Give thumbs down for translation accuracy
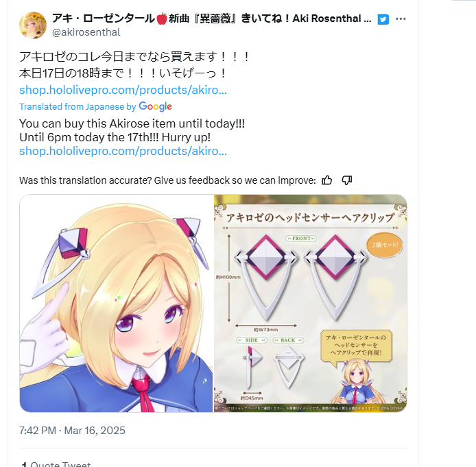476x467 pixels. pos(346,180)
